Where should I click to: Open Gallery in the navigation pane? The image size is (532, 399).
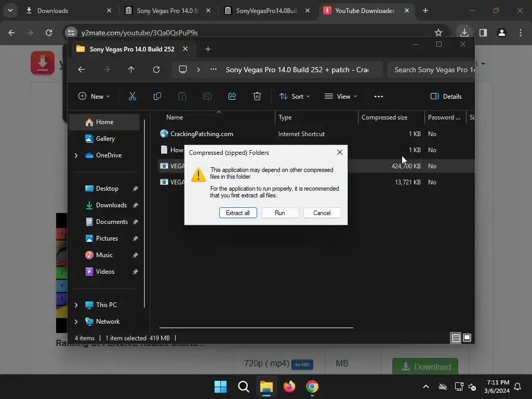pos(105,138)
